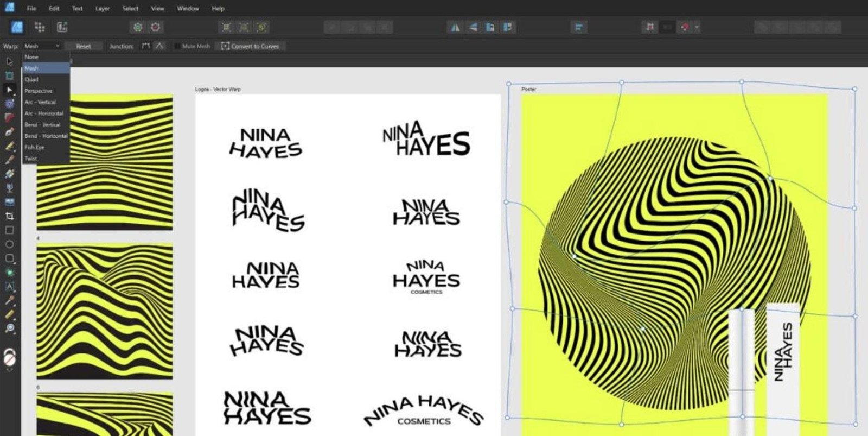Choose Bend - Vertical warp option
The height and width of the screenshot is (436, 868).
pyautogui.click(x=46, y=125)
